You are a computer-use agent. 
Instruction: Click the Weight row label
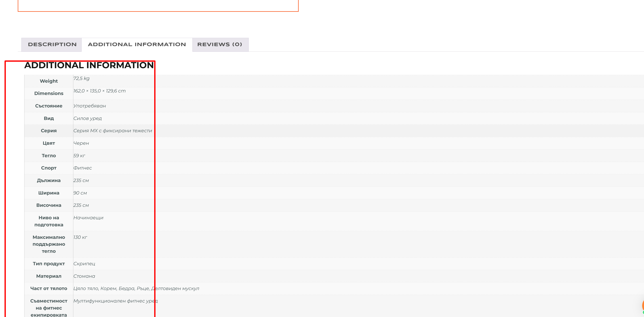(x=49, y=81)
